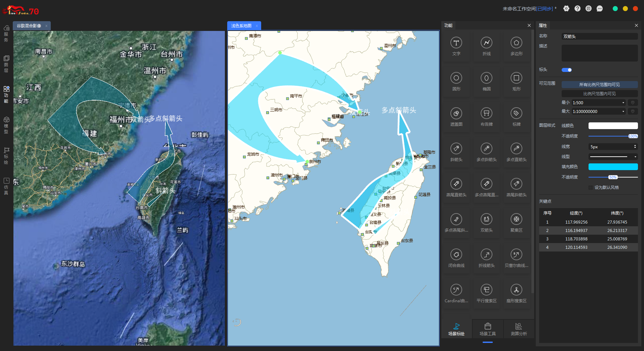Select the 文字 text tool
The width and height of the screenshot is (644, 351).
(x=456, y=46)
